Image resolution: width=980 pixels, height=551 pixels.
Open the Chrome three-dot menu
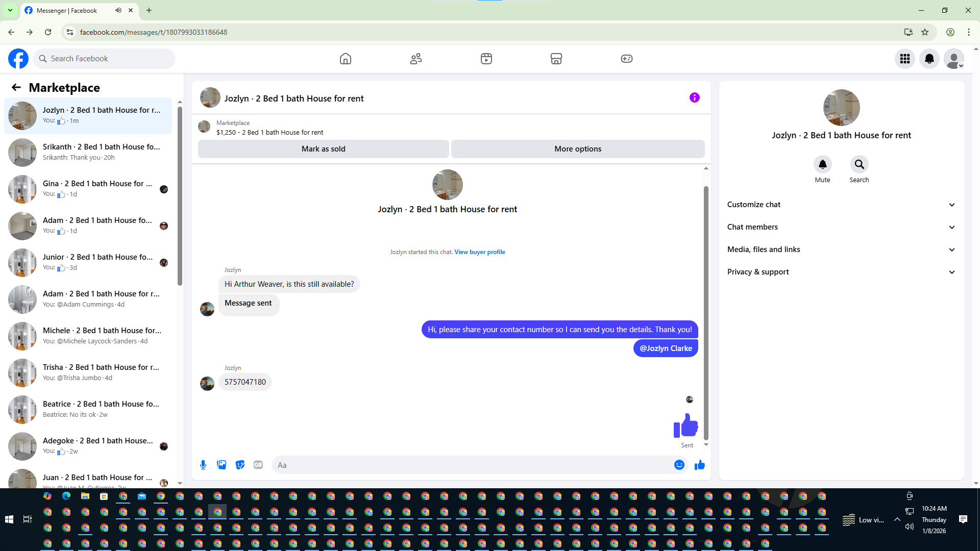point(969,32)
